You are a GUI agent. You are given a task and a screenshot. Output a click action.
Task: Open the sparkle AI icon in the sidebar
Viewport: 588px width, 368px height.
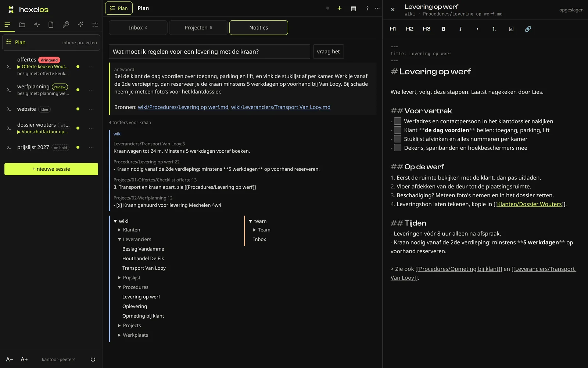[80, 25]
